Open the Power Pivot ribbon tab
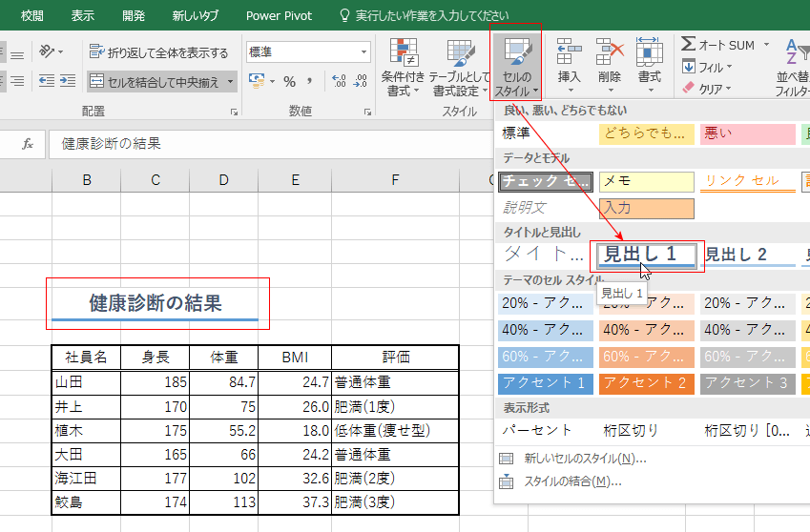This screenshot has height=532, width=810. [279, 16]
